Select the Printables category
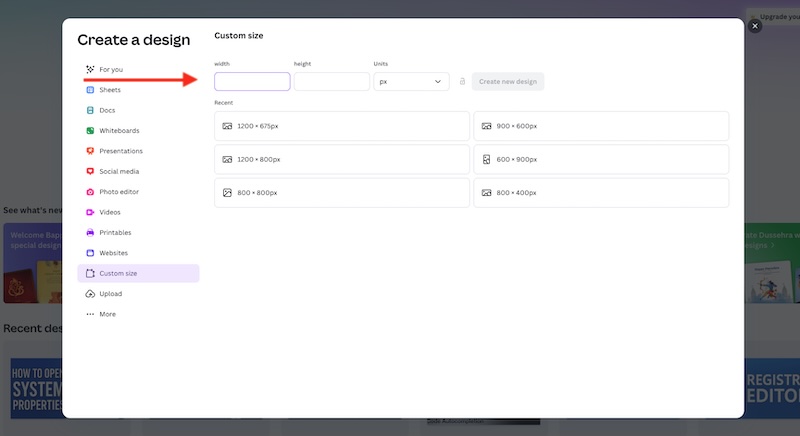The height and width of the screenshot is (436, 800). tap(114, 233)
